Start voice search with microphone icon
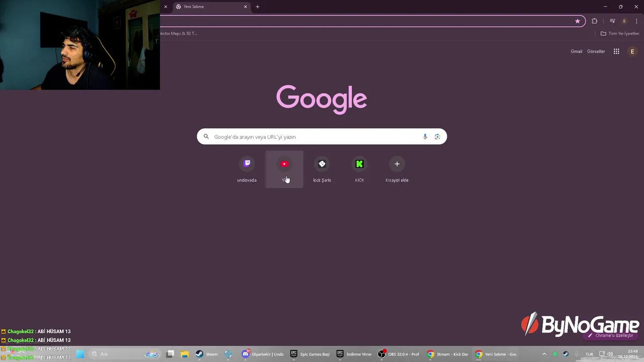 click(x=425, y=137)
